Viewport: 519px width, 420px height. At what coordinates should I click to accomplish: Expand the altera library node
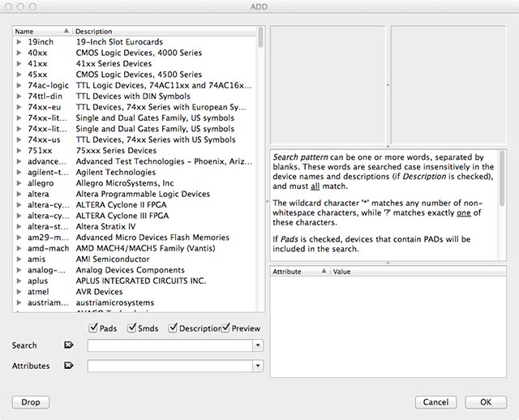click(19, 194)
